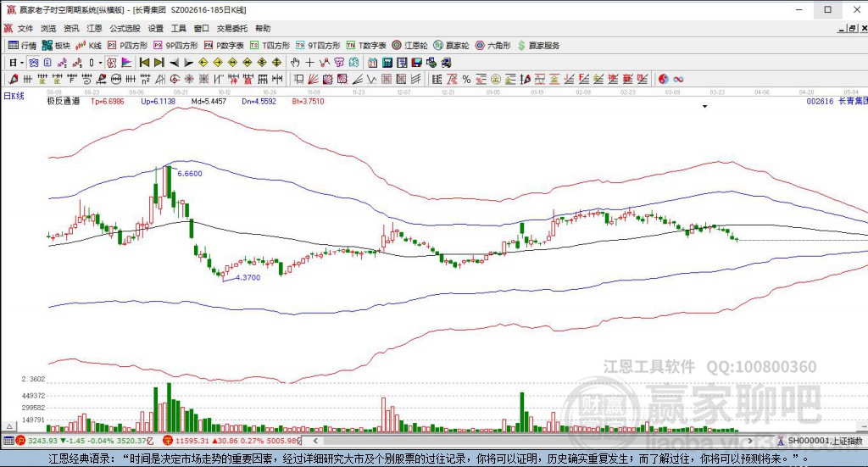
Task: Click the red floppy save icon
Action: click(x=417, y=63)
